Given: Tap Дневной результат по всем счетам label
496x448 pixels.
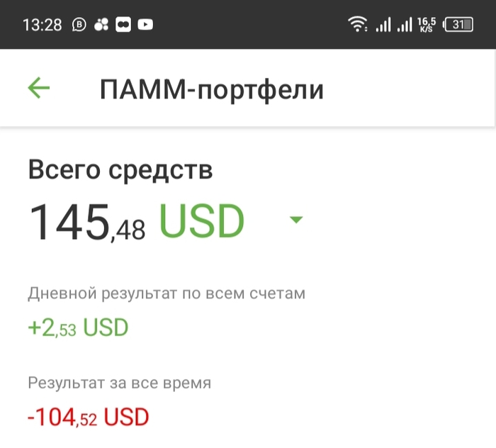Looking at the screenshot, I should click(167, 293).
